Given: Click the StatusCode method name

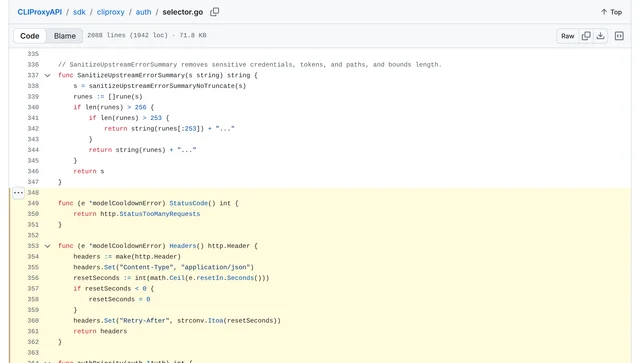Looking at the screenshot, I should coord(189,203).
